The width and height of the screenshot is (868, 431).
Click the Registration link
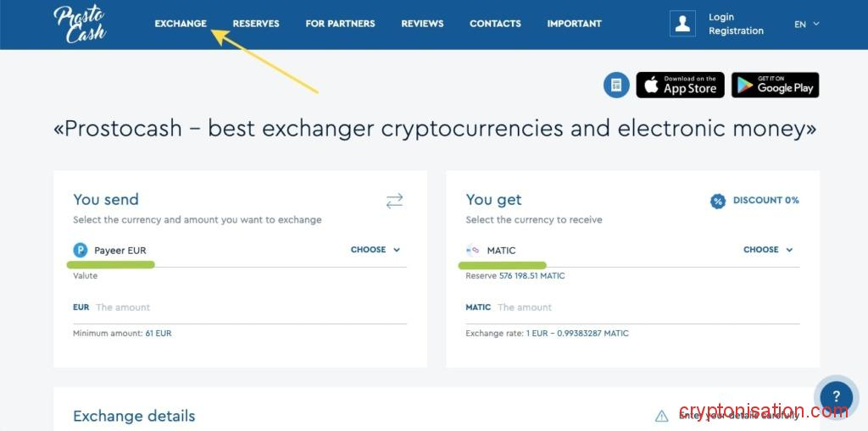tap(736, 31)
